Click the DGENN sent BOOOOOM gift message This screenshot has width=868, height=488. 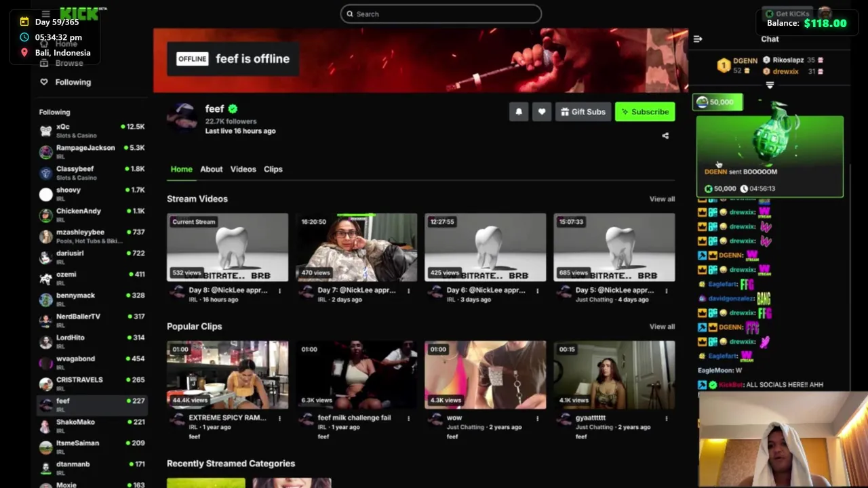[770, 157]
